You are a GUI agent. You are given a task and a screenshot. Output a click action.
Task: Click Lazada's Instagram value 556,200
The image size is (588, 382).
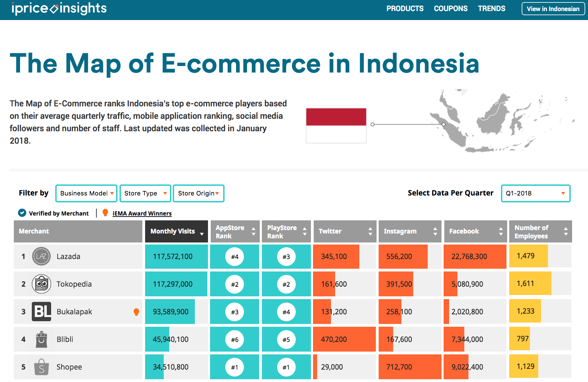point(399,257)
